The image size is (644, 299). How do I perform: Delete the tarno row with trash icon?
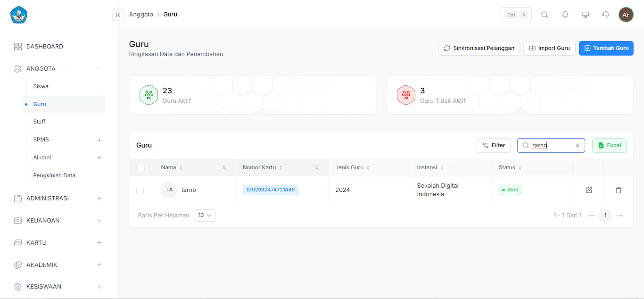[619, 190]
